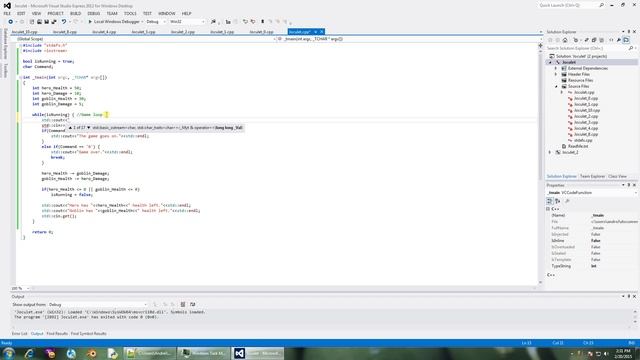This screenshot has height=360, width=640.
Task: Toggle Solution Explorer Preview Selected Items
Action: tap(626, 40)
